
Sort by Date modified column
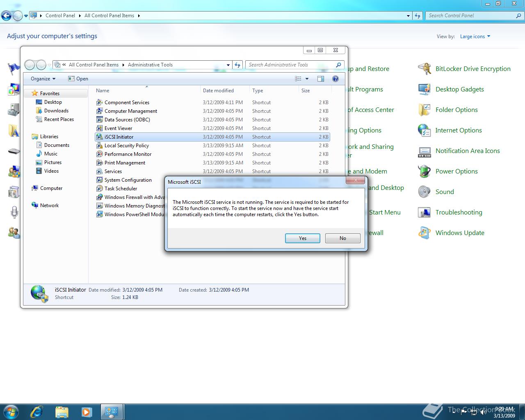pos(225,91)
